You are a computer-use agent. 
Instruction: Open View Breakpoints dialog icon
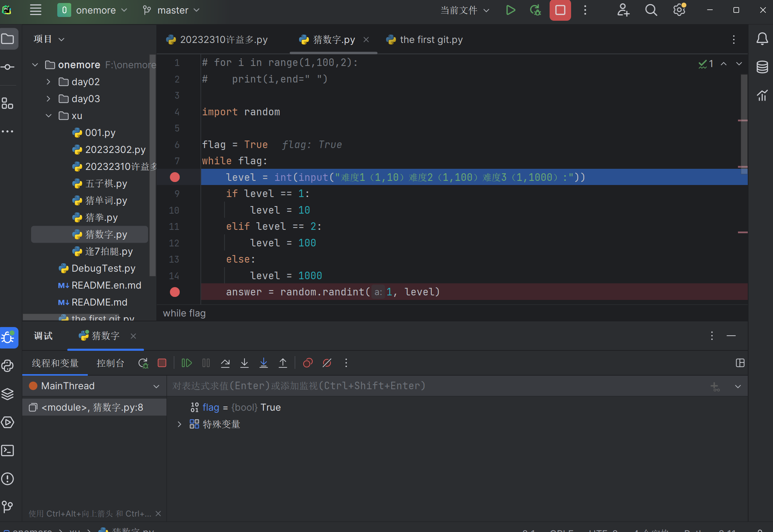(x=308, y=363)
